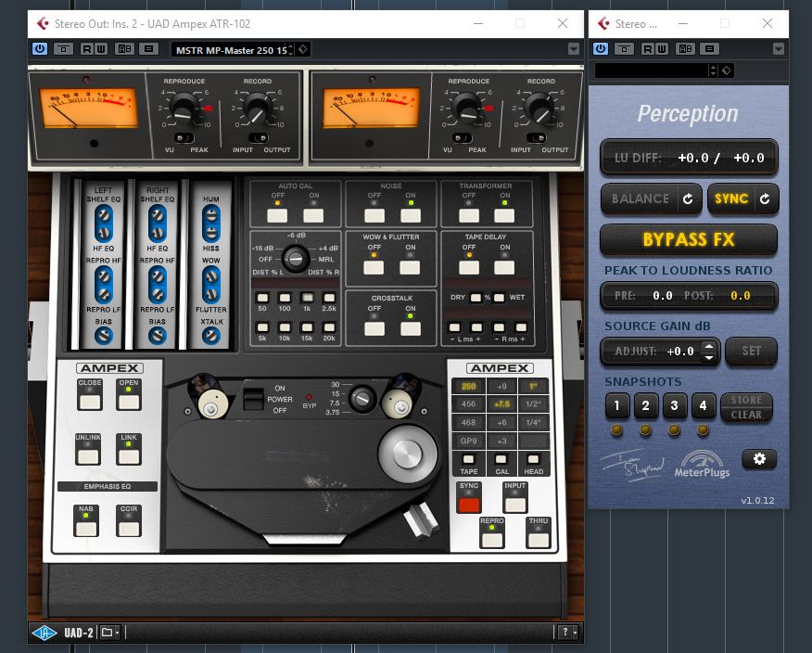Enable Wow & Flutter ON button
The image size is (812, 653).
pyautogui.click(x=410, y=267)
